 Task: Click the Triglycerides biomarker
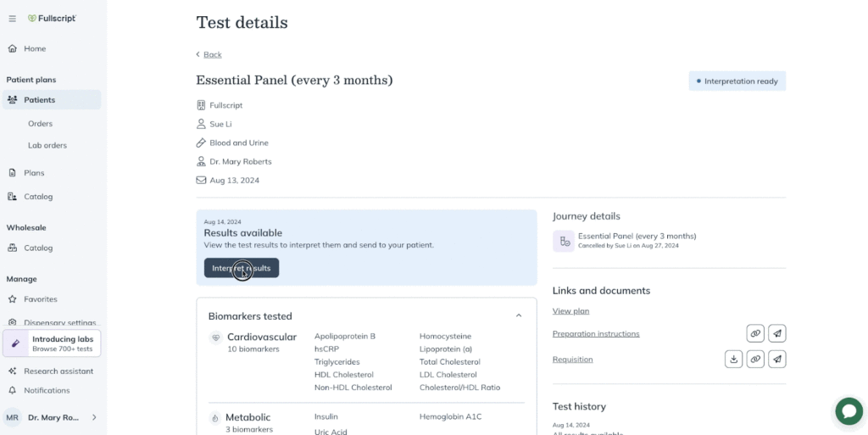click(x=337, y=362)
